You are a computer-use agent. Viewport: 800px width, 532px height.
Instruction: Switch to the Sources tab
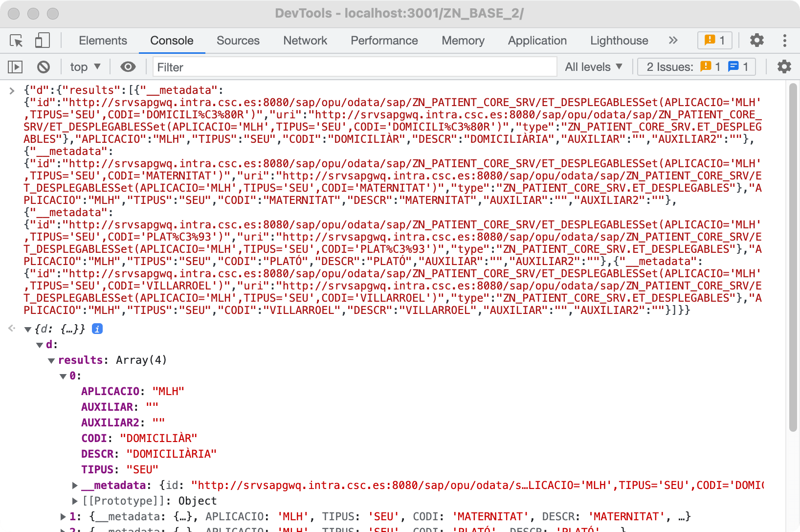[238, 41]
